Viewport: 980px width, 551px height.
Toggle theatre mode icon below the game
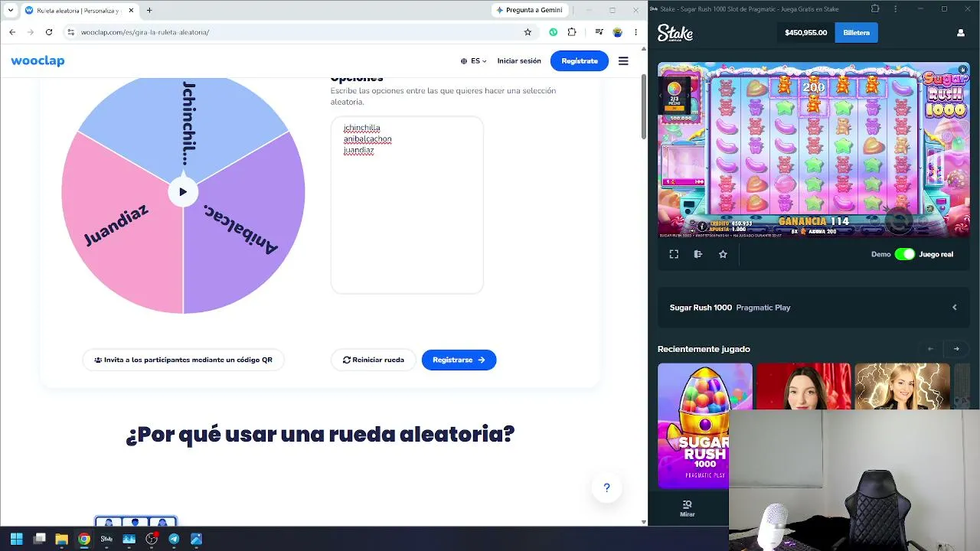[x=698, y=254]
